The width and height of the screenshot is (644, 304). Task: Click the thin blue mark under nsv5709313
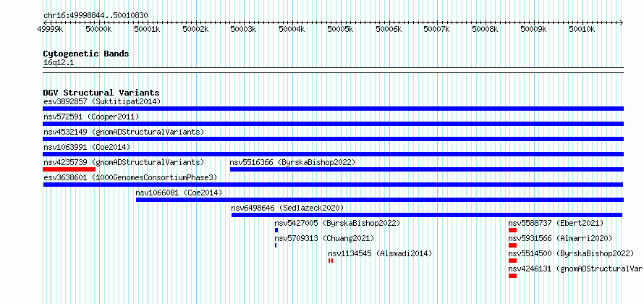[276, 245]
